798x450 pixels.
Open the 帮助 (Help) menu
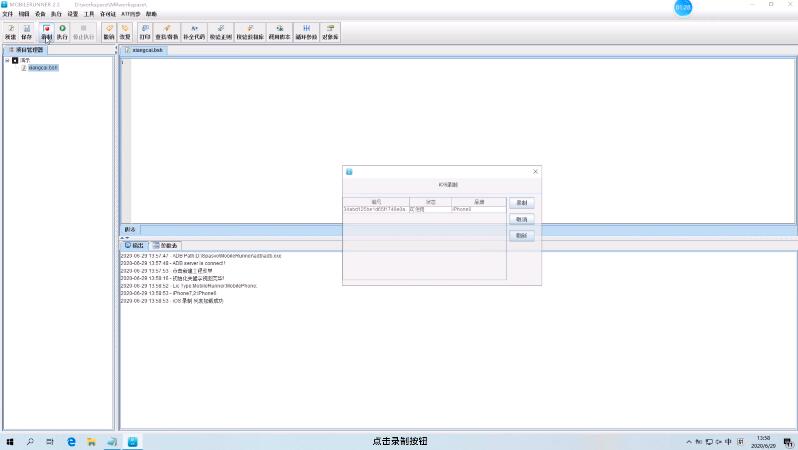151,15
